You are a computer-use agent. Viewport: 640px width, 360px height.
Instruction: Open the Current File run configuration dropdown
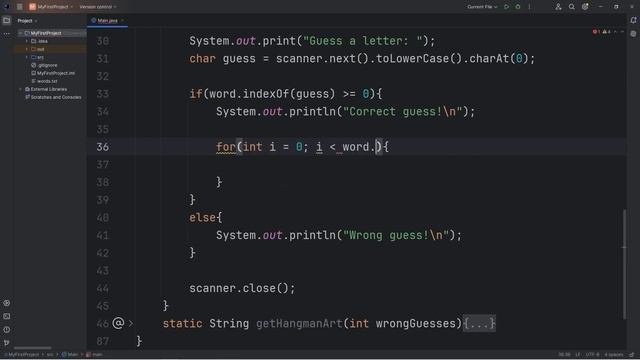pos(482,7)
